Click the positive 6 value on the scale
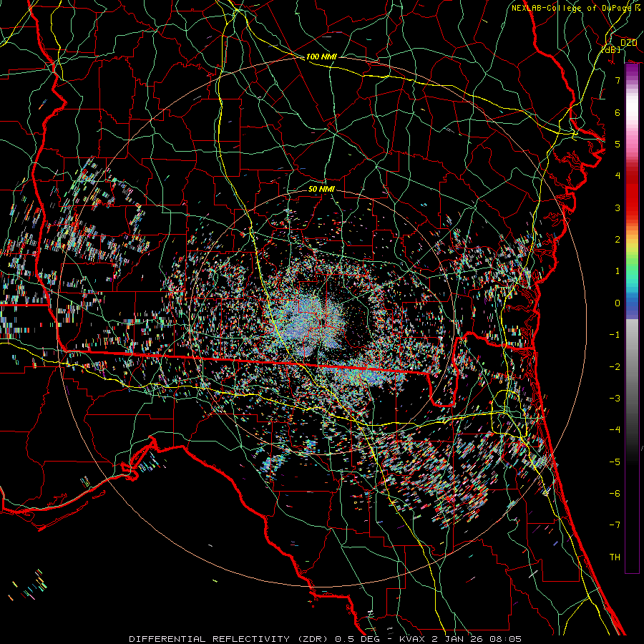The image size is (644, 644). coord(618,112)
